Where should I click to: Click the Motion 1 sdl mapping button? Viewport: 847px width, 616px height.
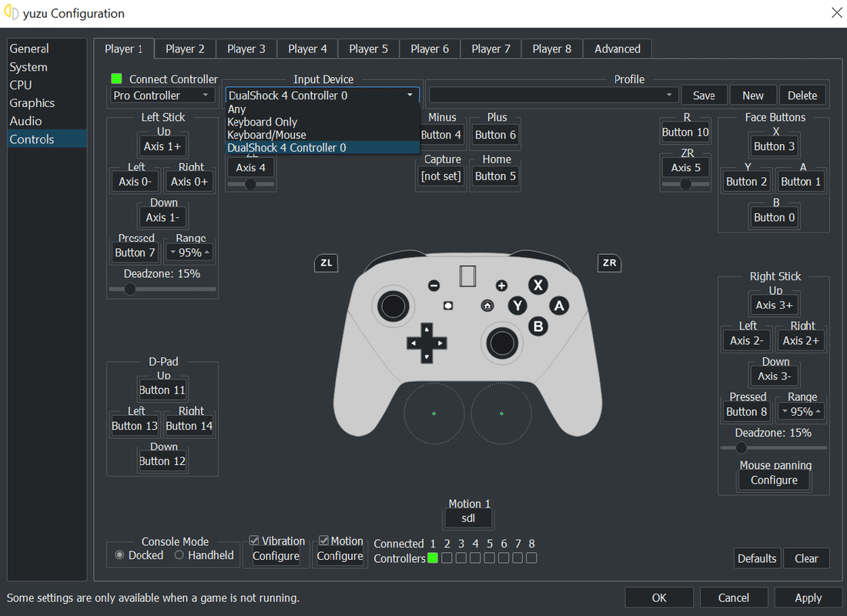(468, 519)
